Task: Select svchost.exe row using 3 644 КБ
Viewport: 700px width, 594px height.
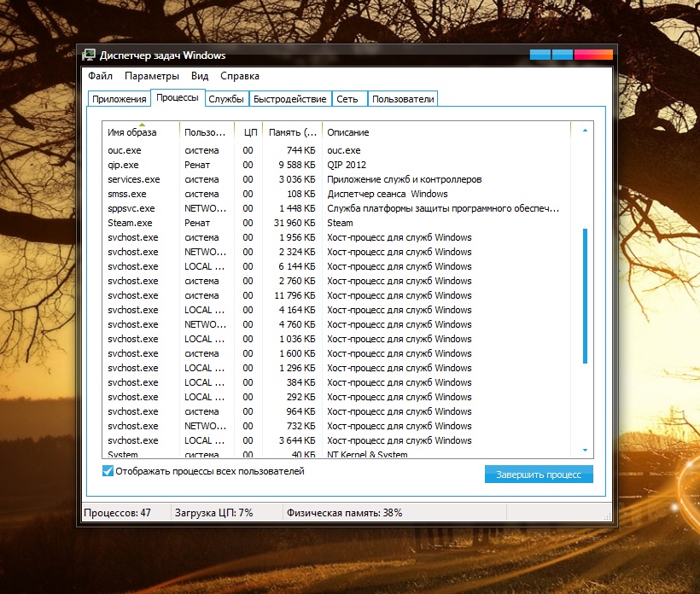Action: [336, 440]
